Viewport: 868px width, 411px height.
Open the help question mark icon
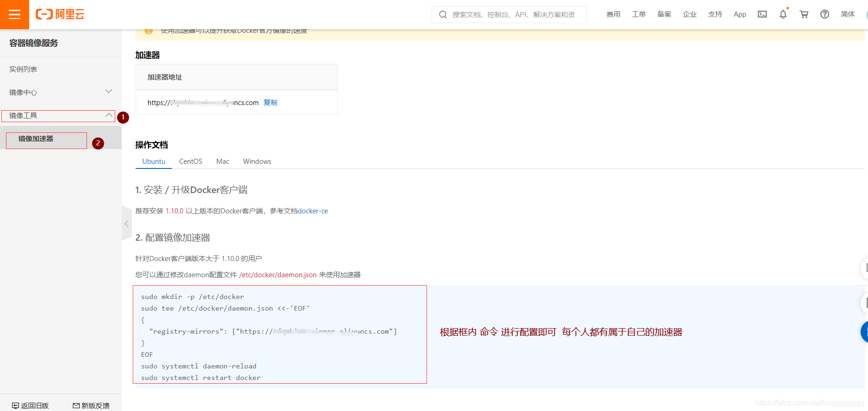[825, 14]
